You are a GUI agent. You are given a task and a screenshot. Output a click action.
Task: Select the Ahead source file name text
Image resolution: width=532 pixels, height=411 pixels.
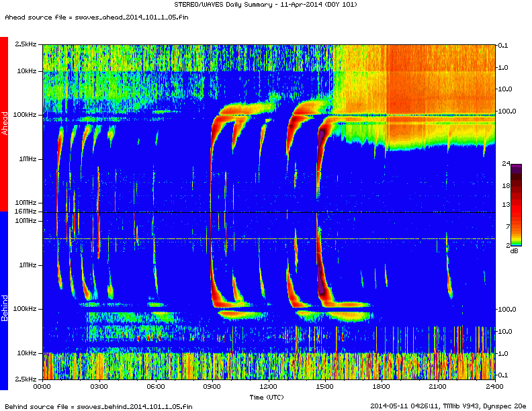point(97,17)
